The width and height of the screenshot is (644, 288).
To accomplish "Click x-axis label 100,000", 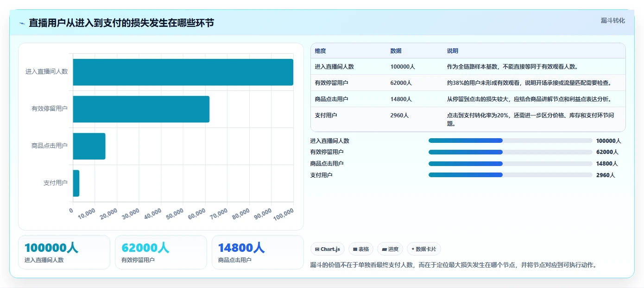I will click(283, 215).
